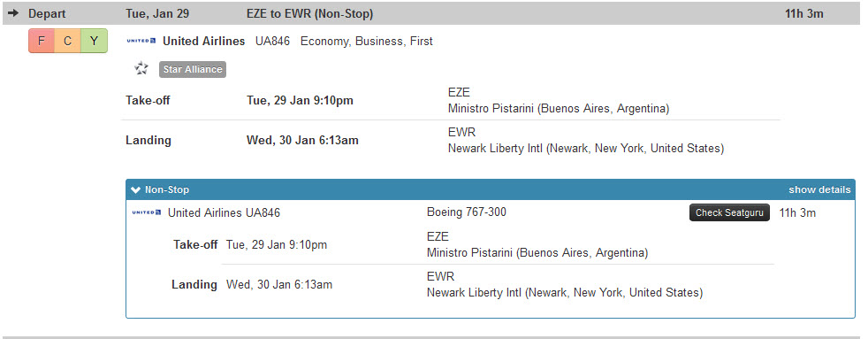Click the bold United Airlines carrier name
Image resolution: width=868 pixels, height=339 pixels.
click(203, 41)
